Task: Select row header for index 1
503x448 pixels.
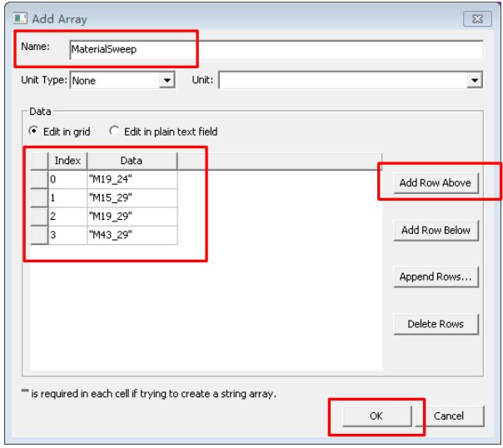Action: click(x=39, y=198)
